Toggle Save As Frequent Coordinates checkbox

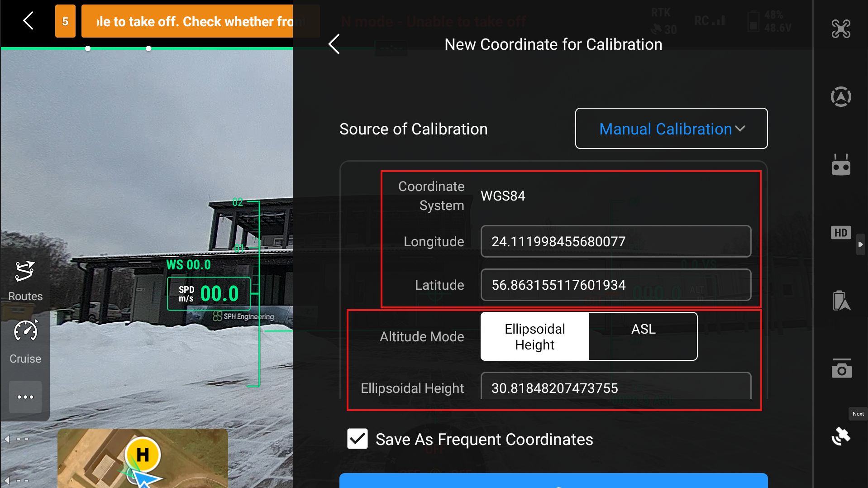[358, 439]
